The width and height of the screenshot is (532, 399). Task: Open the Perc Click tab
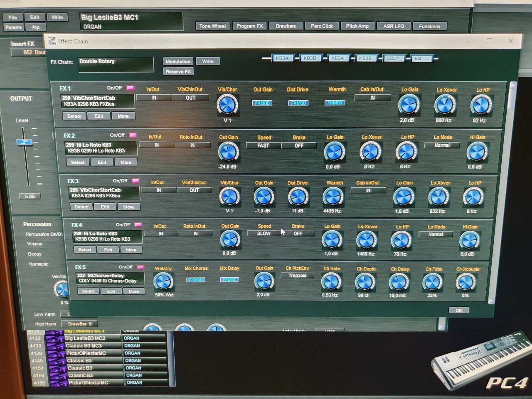pos(322,26)
